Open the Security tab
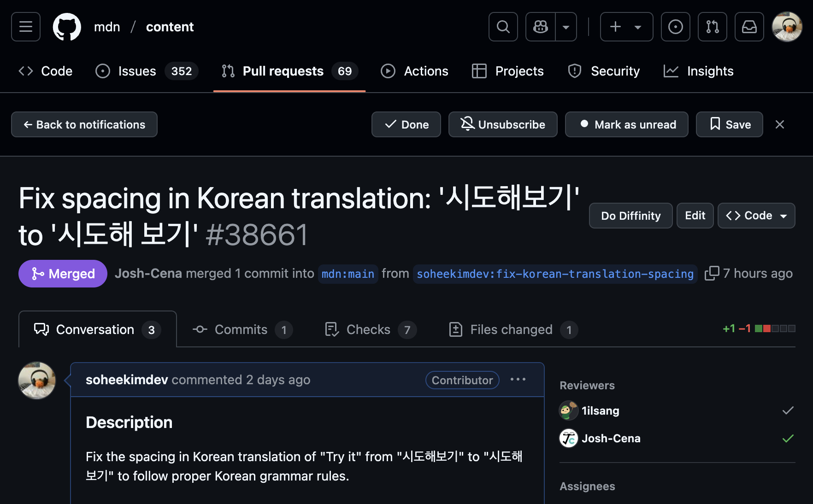The image size is (813, 504). tap(604, 71)
